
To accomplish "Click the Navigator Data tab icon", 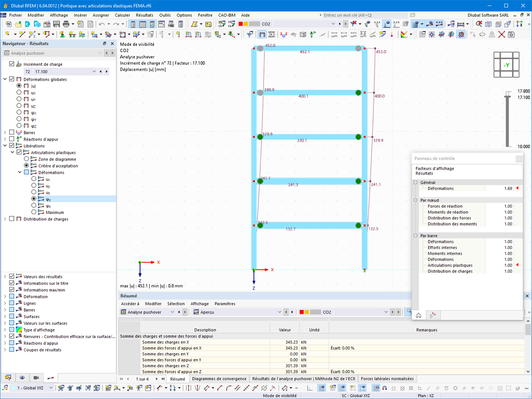I will click(x=8, y=378).
